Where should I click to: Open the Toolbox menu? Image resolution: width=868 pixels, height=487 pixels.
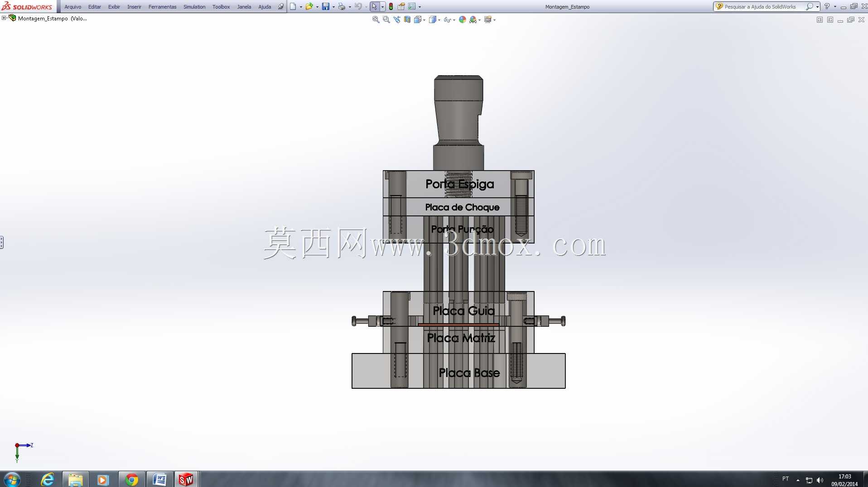tap(221, 7)
